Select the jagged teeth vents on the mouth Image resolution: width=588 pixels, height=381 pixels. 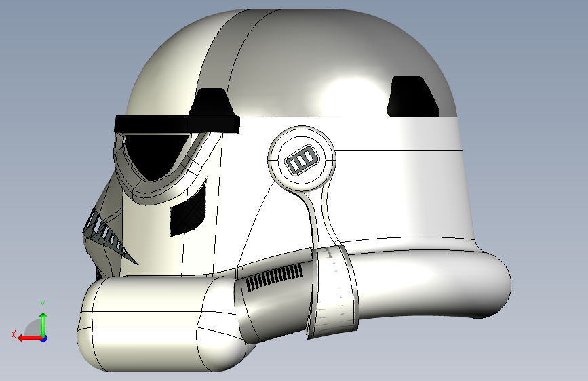pos(107,236)
